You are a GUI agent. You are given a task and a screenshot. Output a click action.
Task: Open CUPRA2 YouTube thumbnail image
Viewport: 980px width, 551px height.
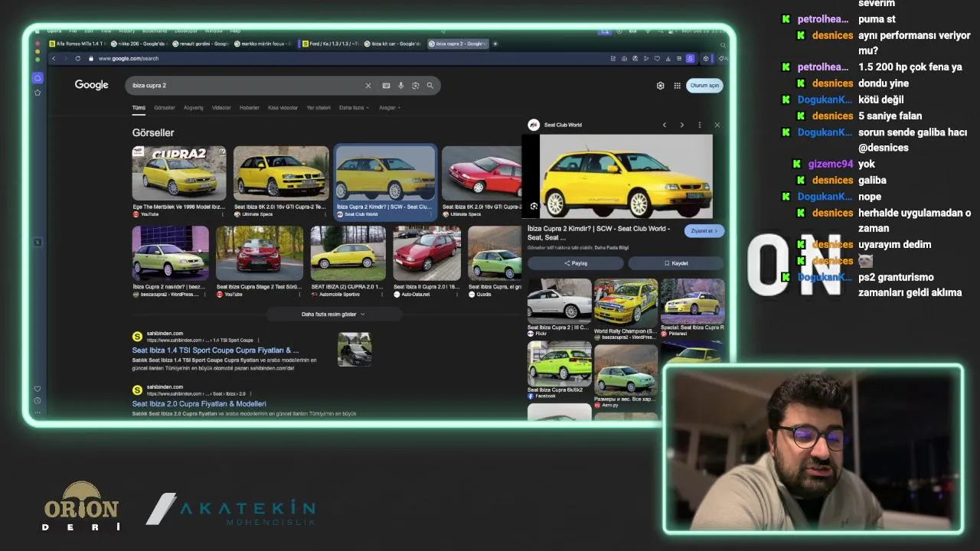(179, 173)
